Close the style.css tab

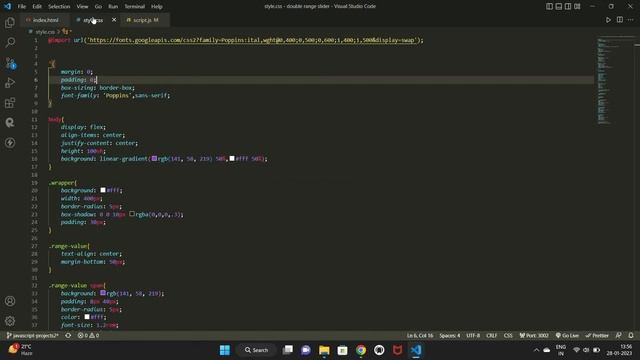tap(114, 20)
